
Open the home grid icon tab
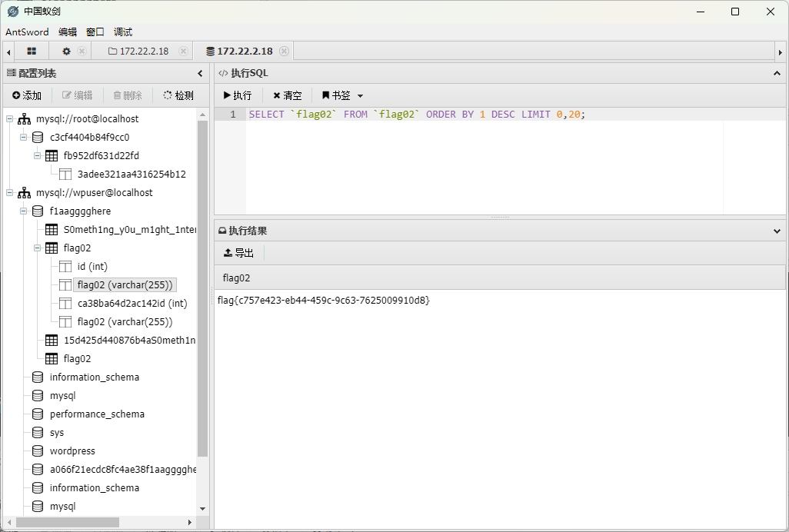32,52
